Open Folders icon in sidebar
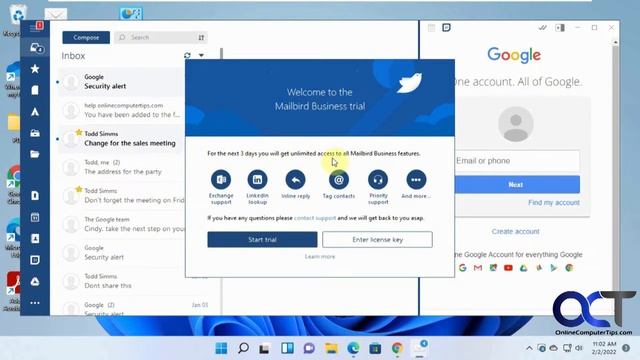640x360 pixels. [35, 154]
